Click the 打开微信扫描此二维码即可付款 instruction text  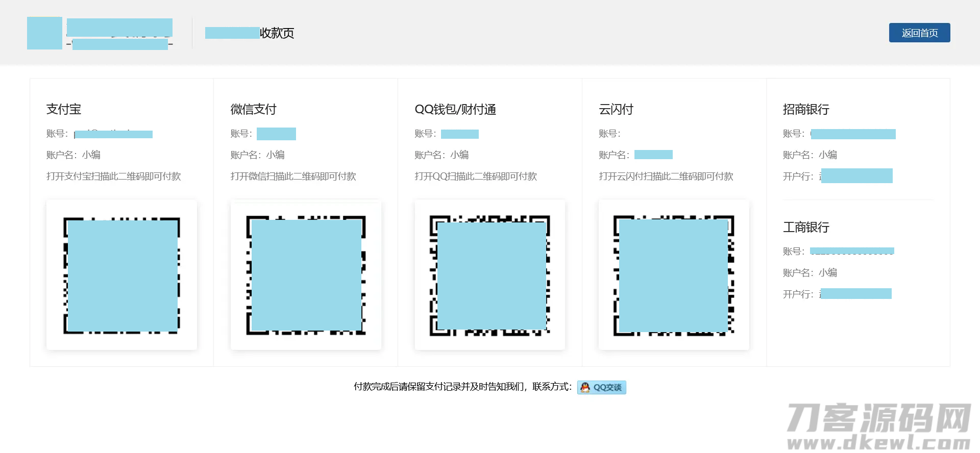[x=293, y=177]
